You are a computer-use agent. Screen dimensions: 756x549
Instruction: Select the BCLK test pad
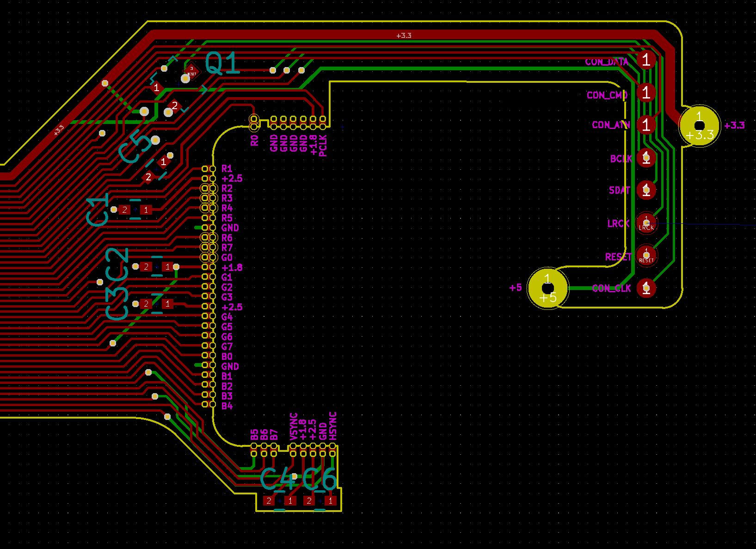coord(646,158)
